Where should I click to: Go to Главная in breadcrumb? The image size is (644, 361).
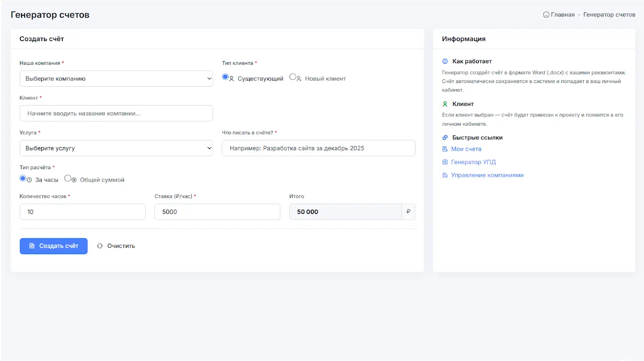(562, 15)
